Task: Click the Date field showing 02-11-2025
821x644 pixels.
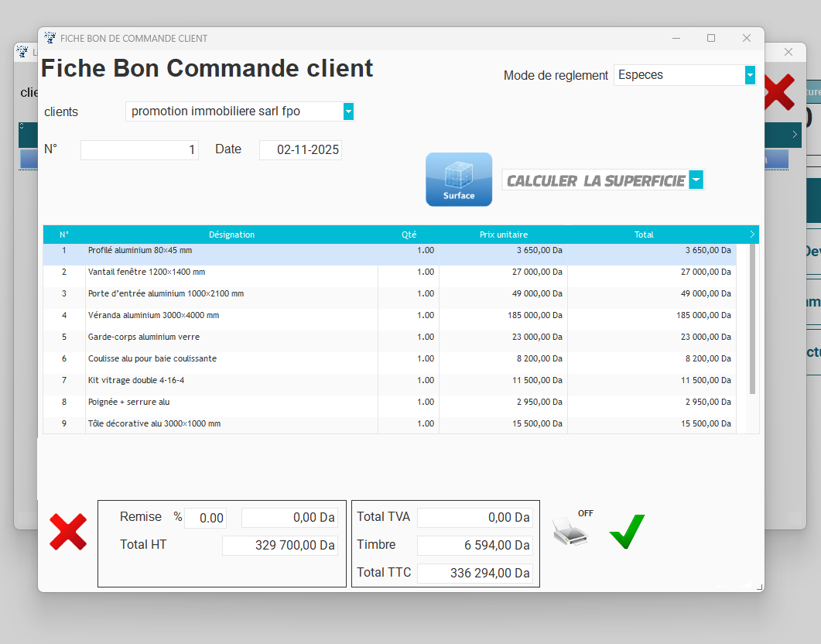Action: [300, 150]
